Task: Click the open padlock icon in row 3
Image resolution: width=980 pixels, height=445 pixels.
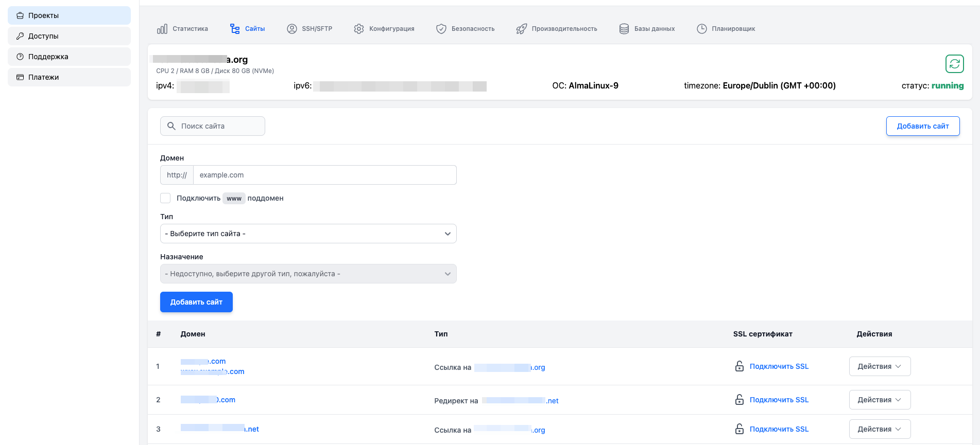Action: (740, 429)
